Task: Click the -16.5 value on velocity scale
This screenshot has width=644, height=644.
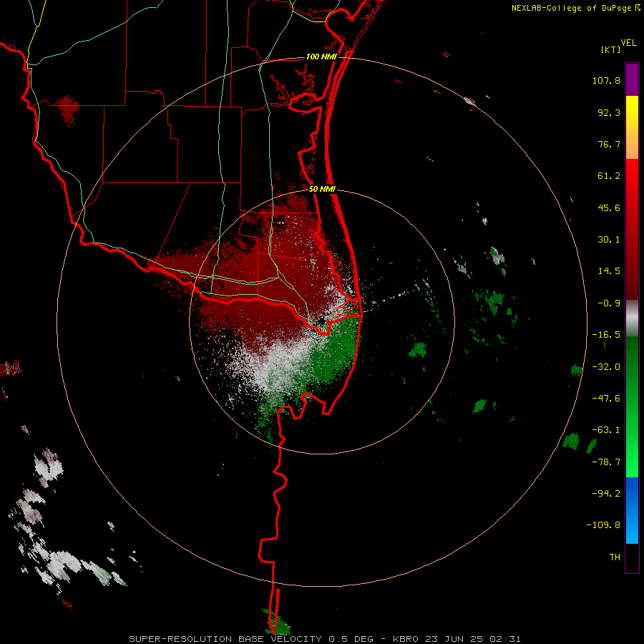Action: (606, 335)
